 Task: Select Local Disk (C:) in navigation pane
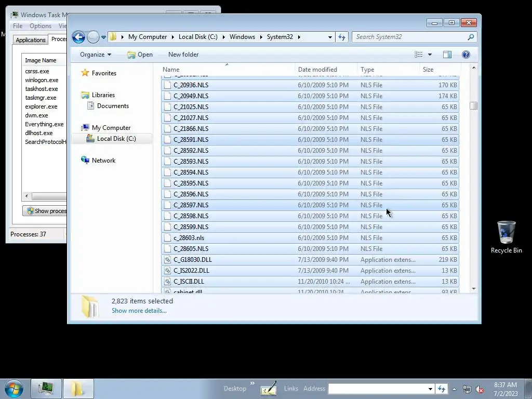tap(116, 139)
